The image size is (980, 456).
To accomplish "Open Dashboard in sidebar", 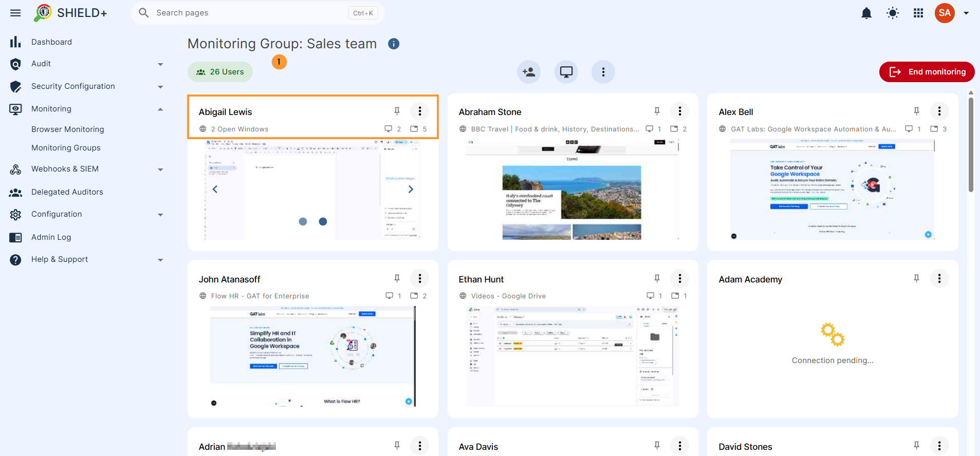I will tap(51, 42).
